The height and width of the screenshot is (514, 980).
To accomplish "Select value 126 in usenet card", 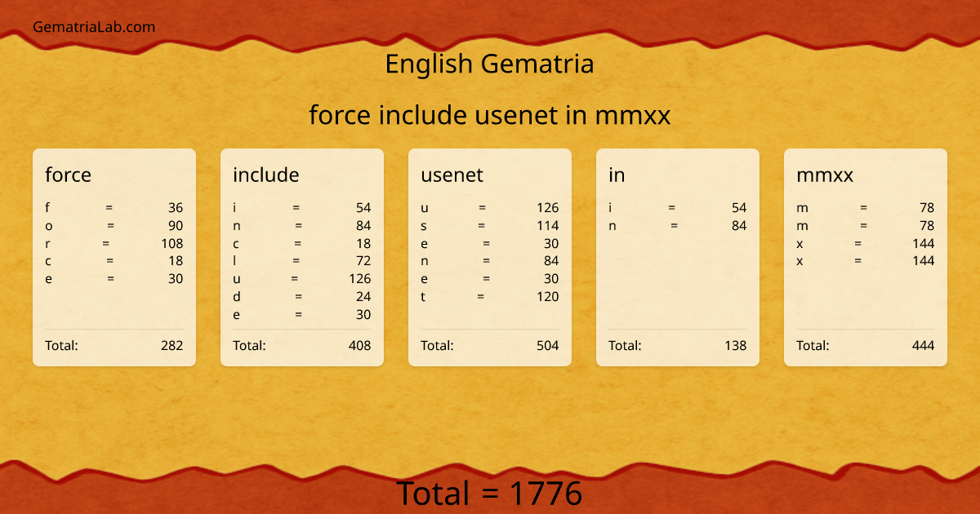I will click(x=548, y=207).
